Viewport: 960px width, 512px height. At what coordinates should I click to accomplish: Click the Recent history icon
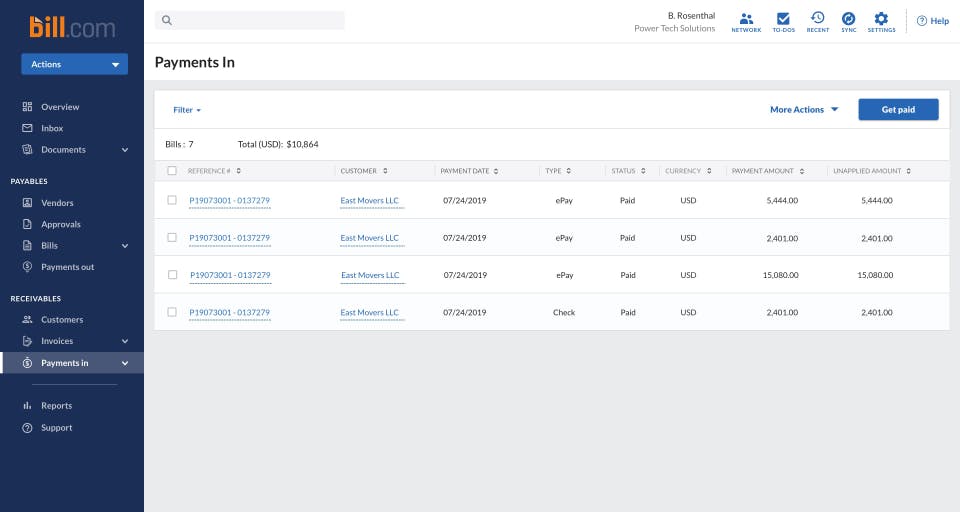pyautogui.click(x=817, y=19)
